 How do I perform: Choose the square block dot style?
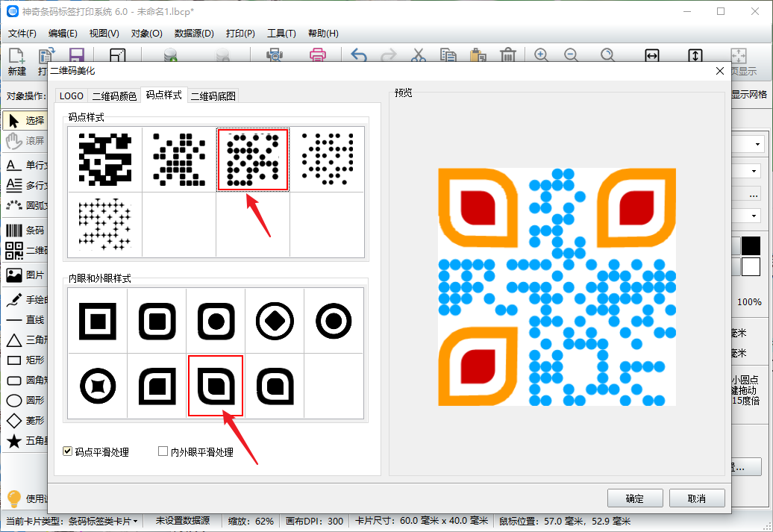click(x=105, y=159)
